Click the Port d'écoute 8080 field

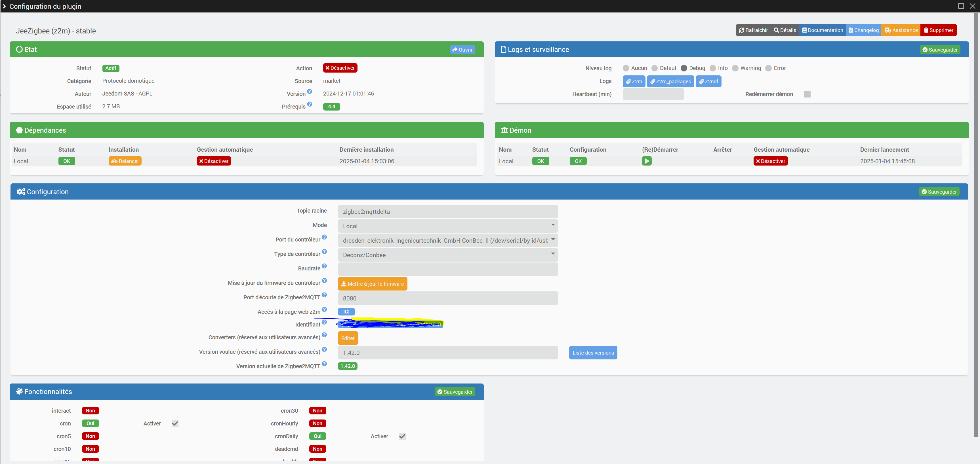tap(448, 298)
